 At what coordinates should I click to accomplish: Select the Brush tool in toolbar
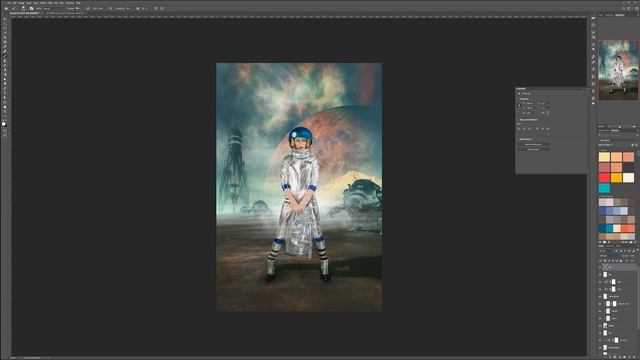coord(4,56)
